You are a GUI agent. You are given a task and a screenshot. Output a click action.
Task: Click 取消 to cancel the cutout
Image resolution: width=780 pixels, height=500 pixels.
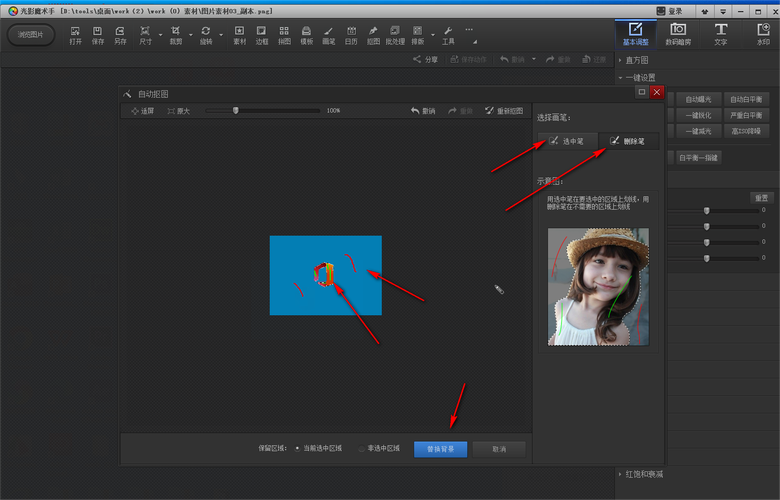tap(498, 449)
